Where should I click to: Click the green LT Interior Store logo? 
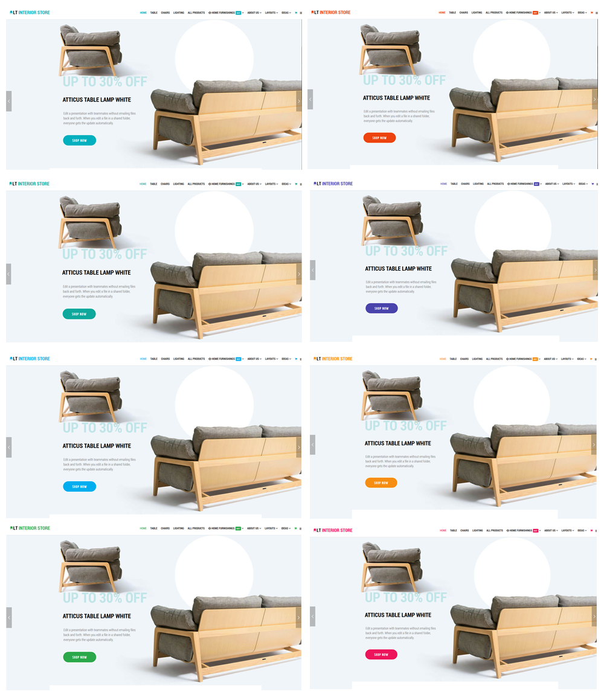(30, 528)
